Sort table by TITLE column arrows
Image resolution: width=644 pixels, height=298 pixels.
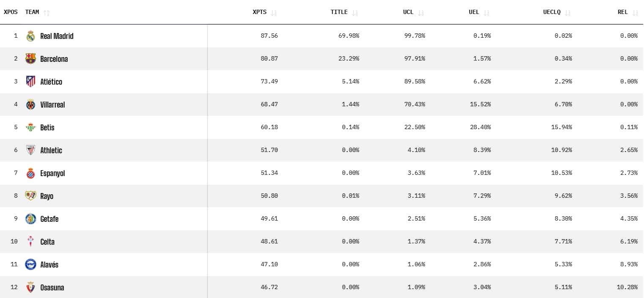(355, 13)
